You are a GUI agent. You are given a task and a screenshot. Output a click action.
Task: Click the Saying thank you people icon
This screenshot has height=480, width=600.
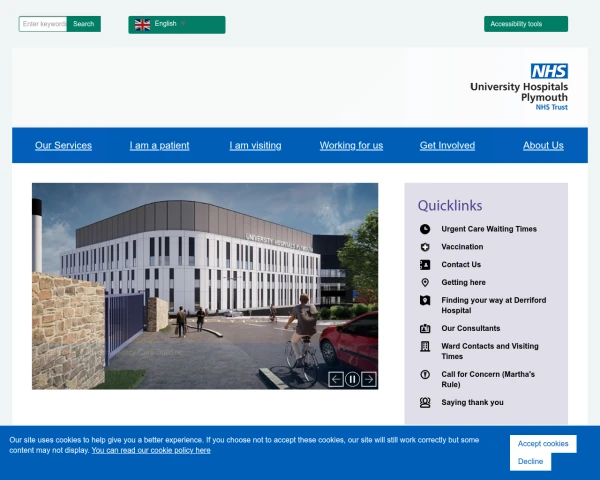pyautogui.click(x=425, y=402)
